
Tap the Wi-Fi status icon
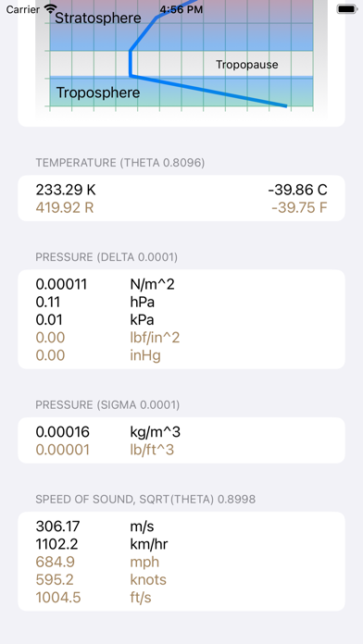tap(51, 9)
